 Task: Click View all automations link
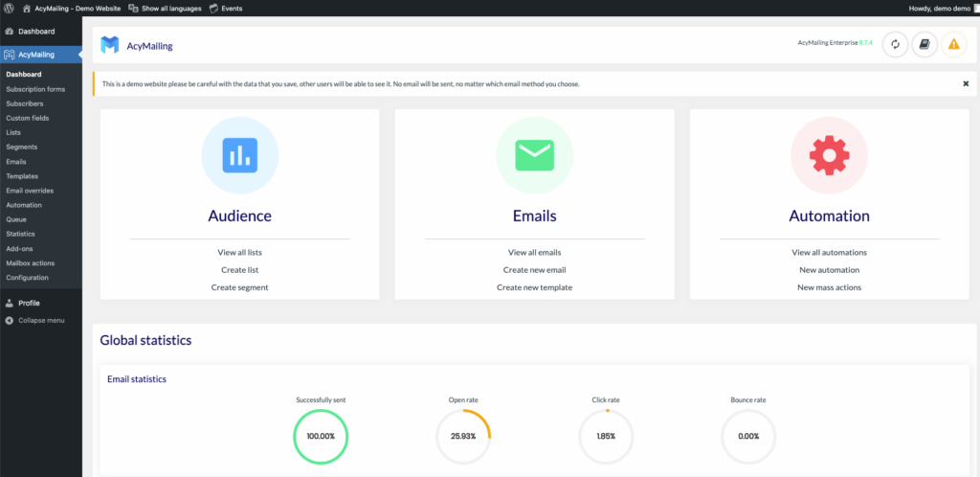(x=830, y=253)
